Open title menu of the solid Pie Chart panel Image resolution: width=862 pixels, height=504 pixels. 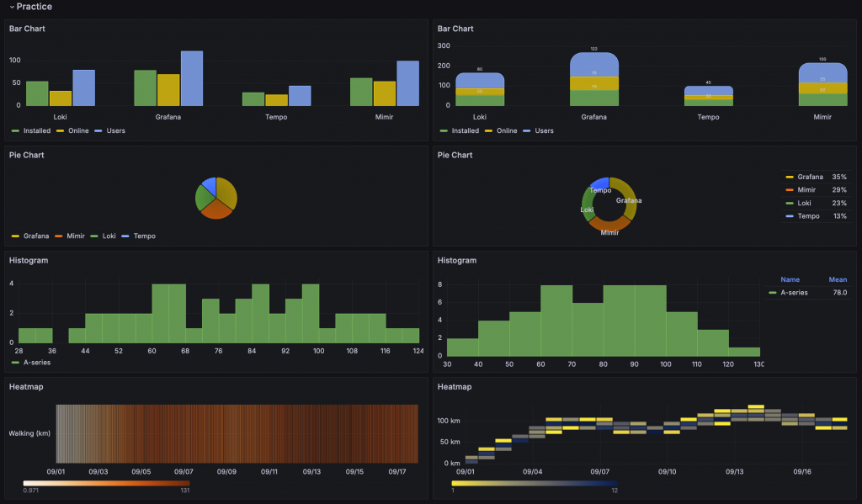(x=26, y=155)
